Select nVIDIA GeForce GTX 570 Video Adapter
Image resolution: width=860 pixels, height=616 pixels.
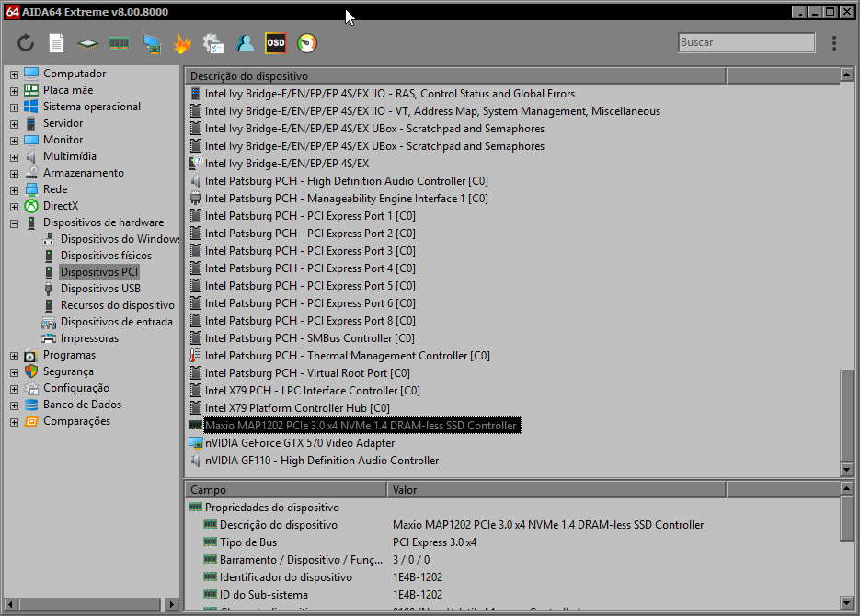[300, 443]
